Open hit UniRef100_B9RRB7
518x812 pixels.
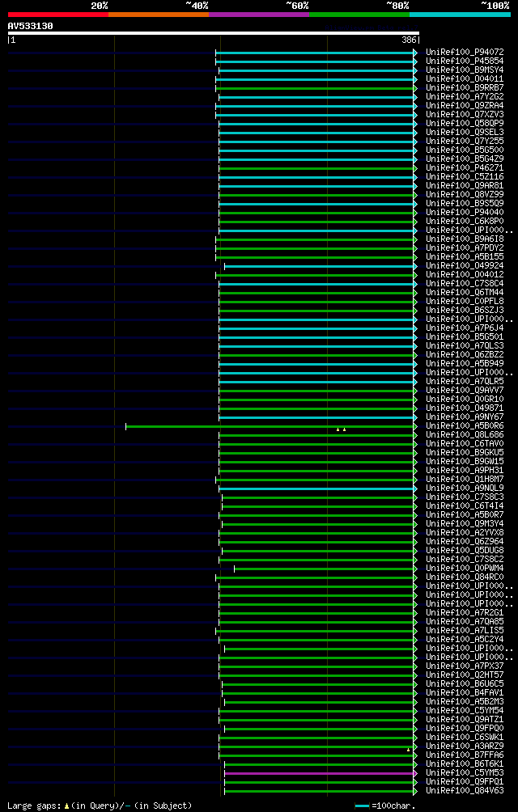click(x=465, y=88)
